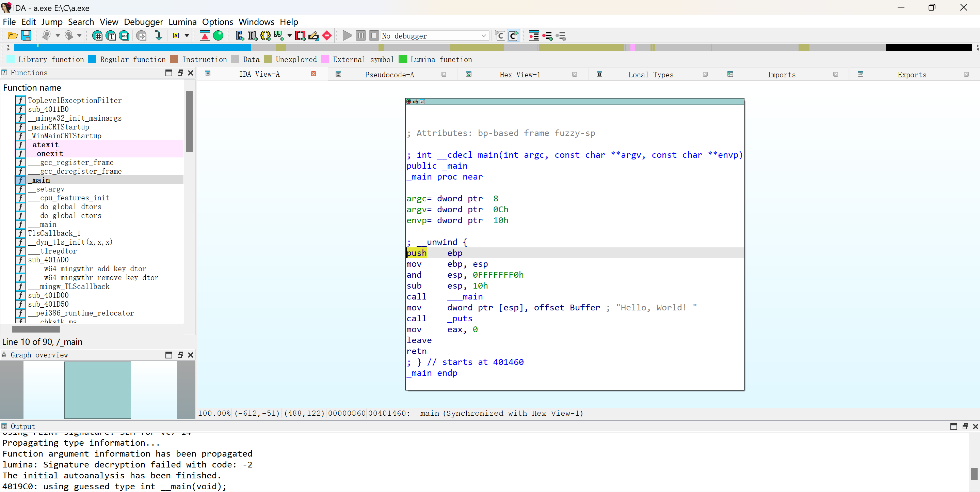The image size is (980, 492).
Task: Switch to the Pseudocode-A tab
Action: coord(389,75)
